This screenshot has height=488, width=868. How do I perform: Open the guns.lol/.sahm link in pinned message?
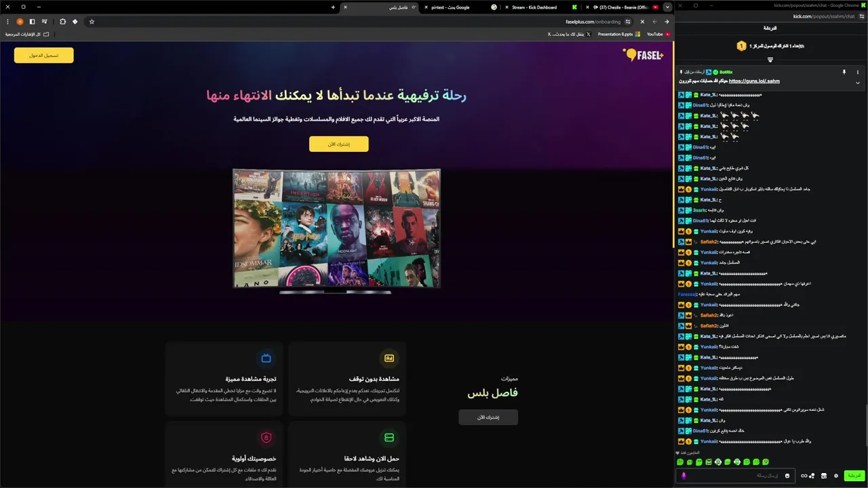pos(754,81)
